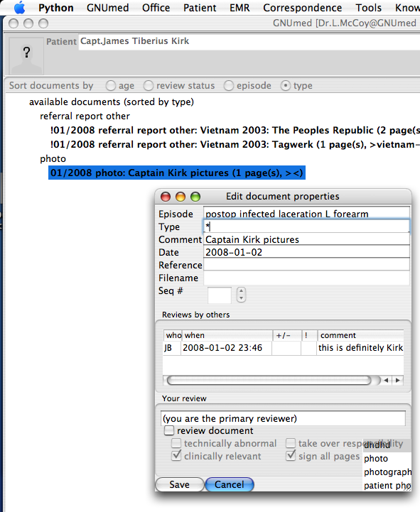Image resolution: width=420 pixels, height=512 pixels.
Task: Sort documents by review status
Action: pyautogui.click(x=149, y=85)
